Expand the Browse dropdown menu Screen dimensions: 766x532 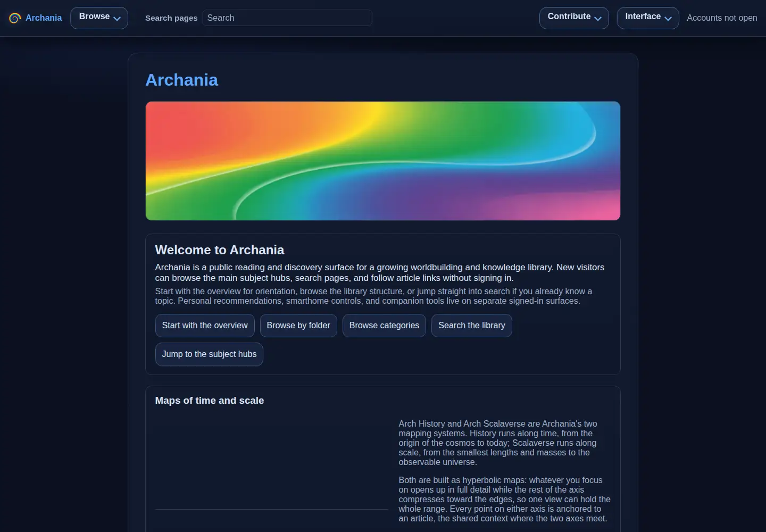(x=99, y=18)
